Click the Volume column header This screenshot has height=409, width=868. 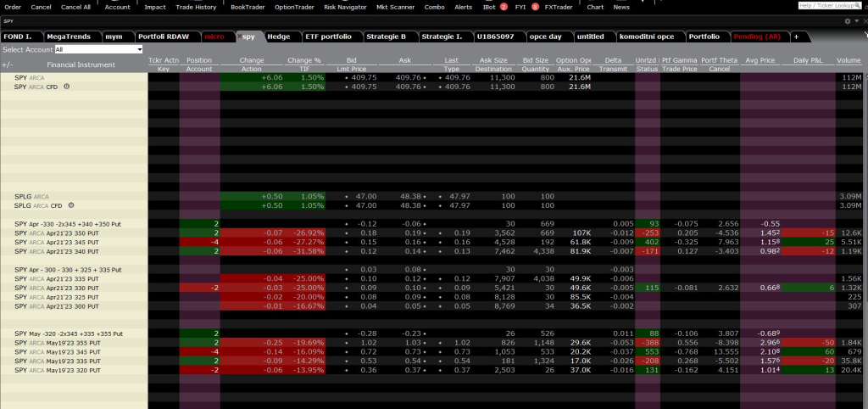tap(849, 60)
